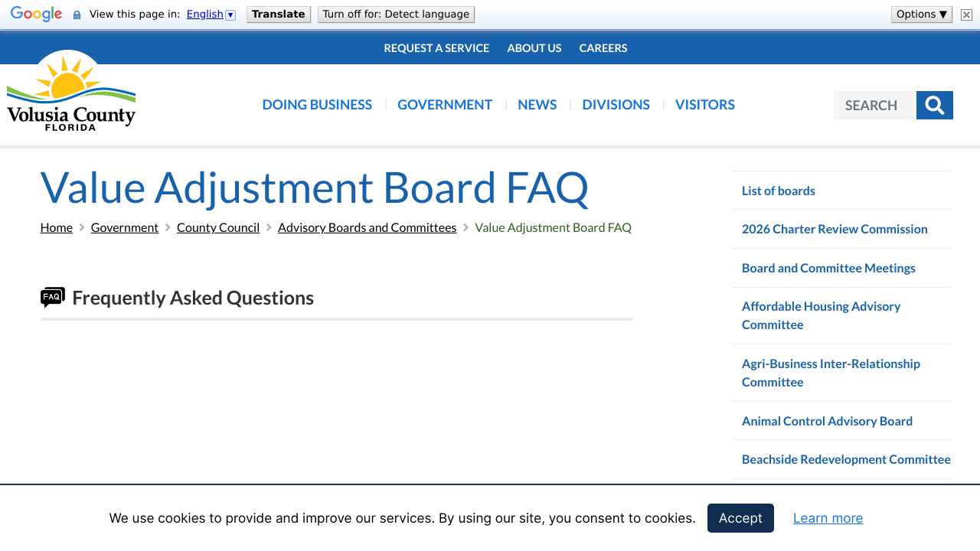The width and height of the screenshot is (980, 551).
Task: Open 'List of boards' in the sidebar
Action: (x=778, y=190)
